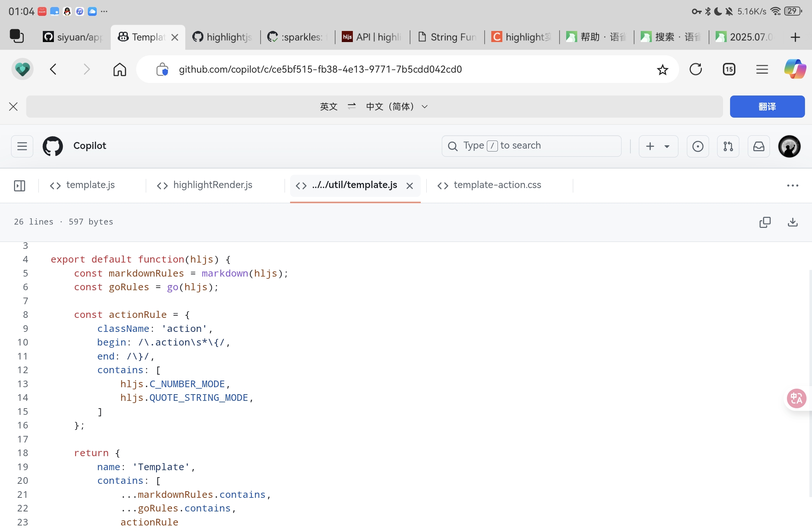Open more options for file tabs
This screenshot has width=812, height=531.
792,185
